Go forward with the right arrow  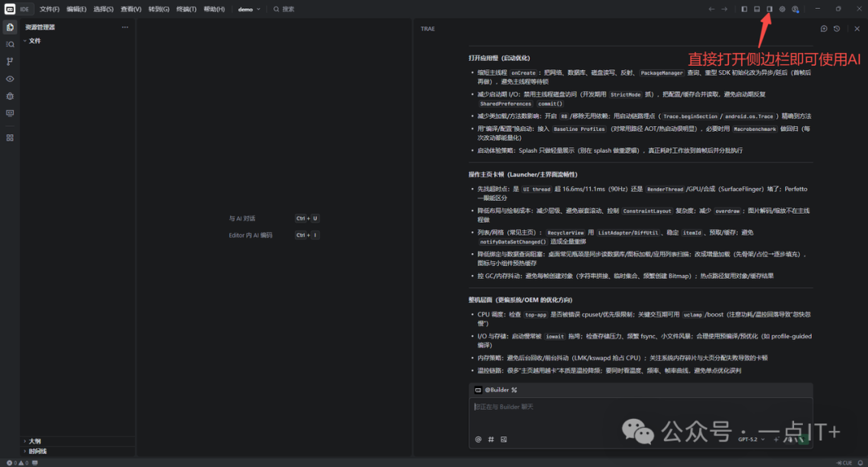[724, 9]
